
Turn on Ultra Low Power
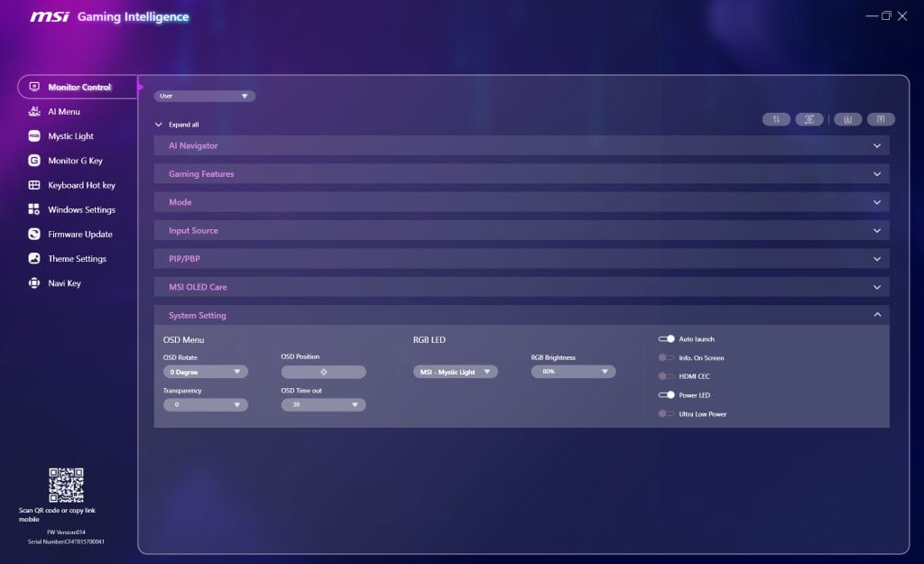click(667, 414)
